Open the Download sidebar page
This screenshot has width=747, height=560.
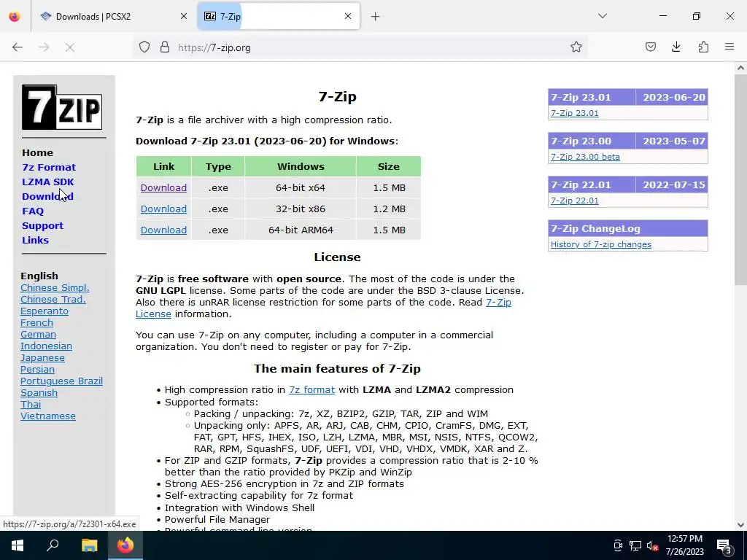(47, 197)
